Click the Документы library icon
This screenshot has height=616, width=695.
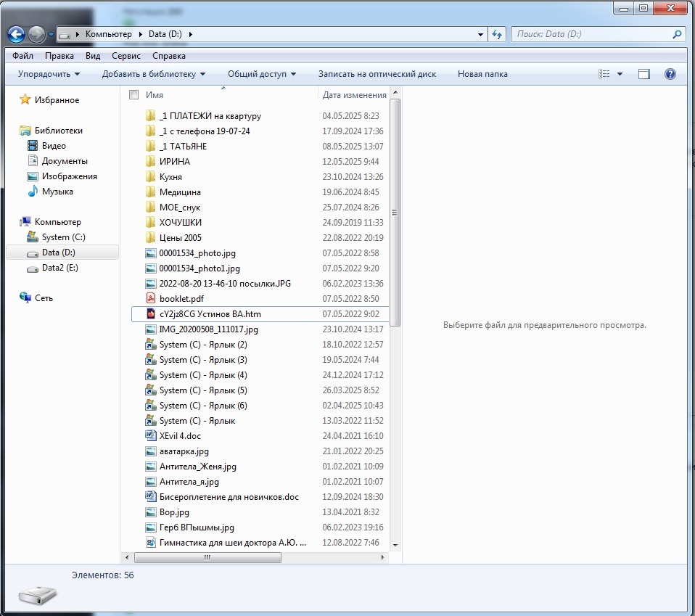pos(33,160)
